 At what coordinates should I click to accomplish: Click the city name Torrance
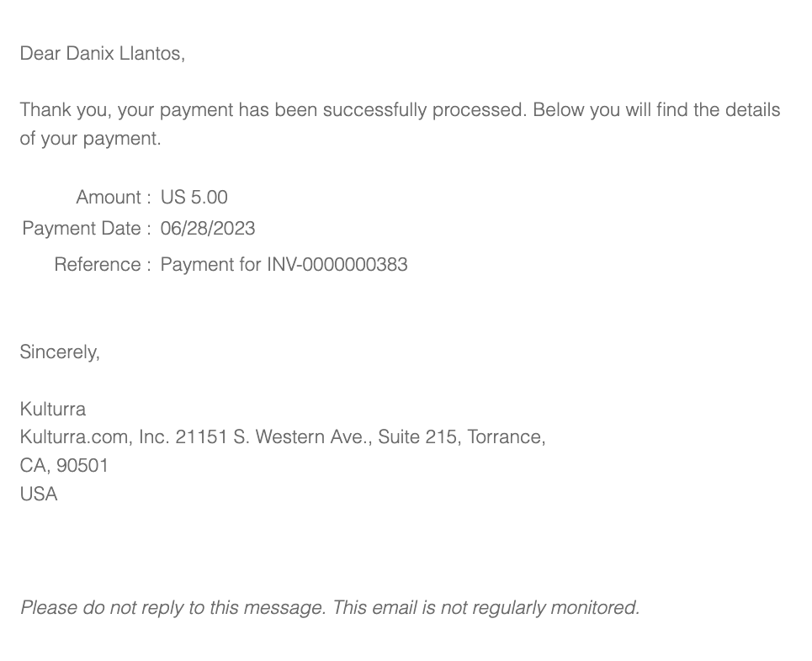505,437
